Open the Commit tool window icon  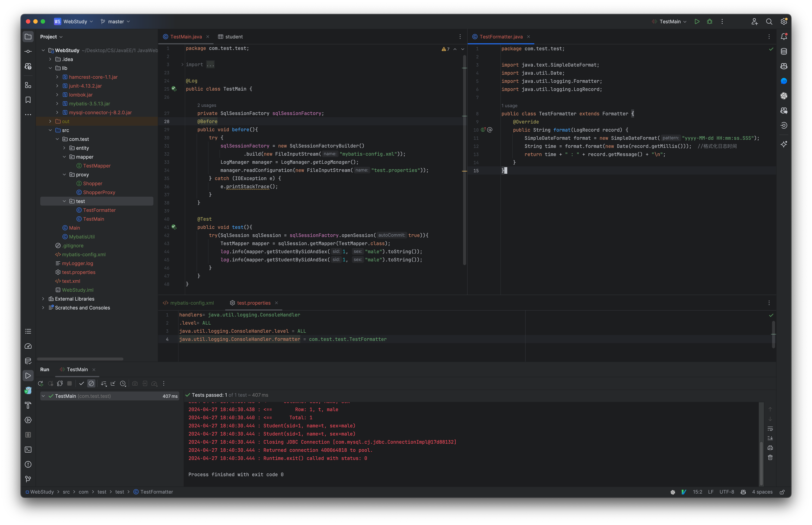tap(28, 51)
